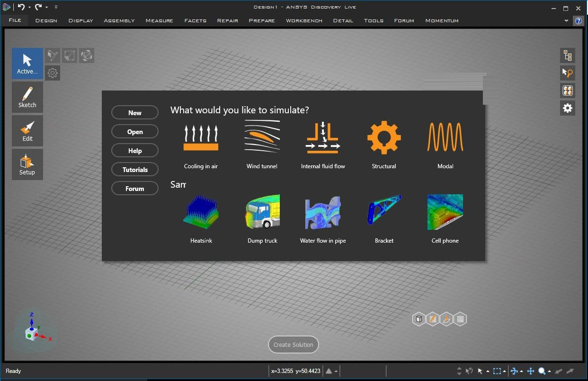Toggle the solid cube display mode hexagon
The width and height of the screenshot is (588, 381).
pos(419,319)
